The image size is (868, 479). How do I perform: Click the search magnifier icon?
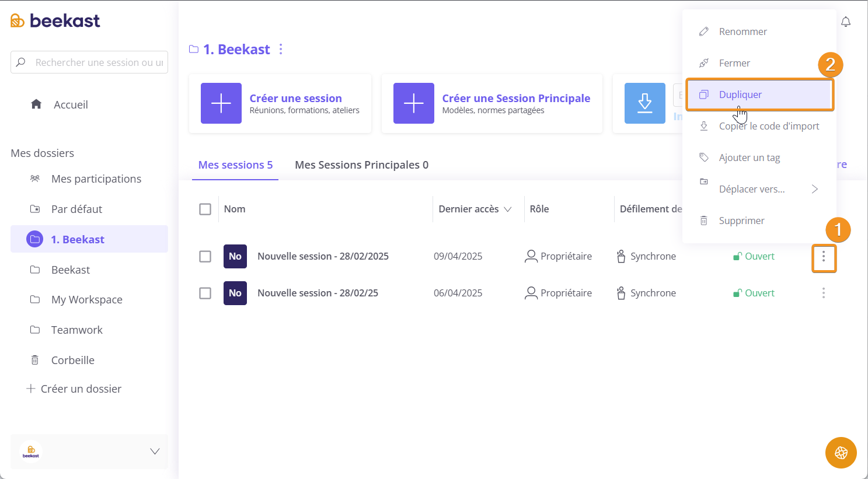coord(21,62)
